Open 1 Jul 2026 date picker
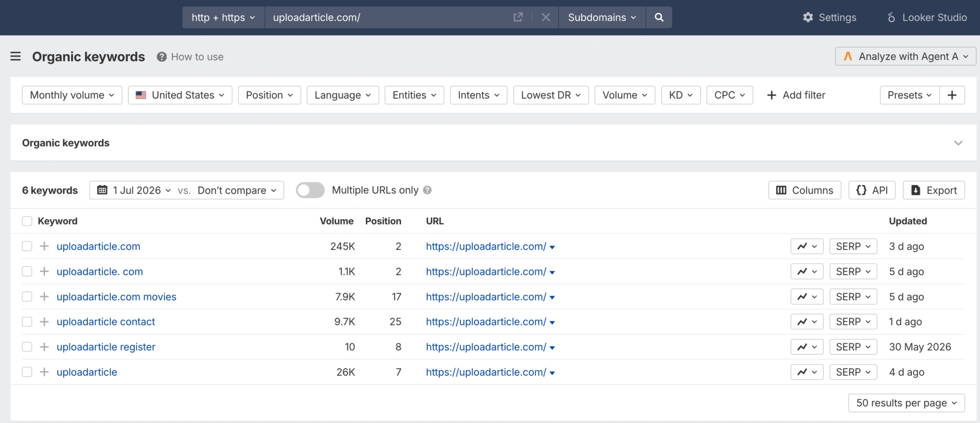 [134, 190]
